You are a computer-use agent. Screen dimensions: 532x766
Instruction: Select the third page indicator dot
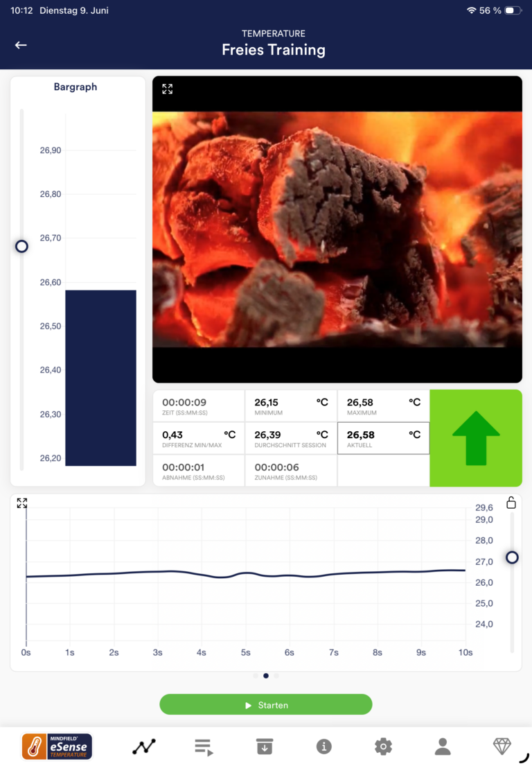[x=276, y=676]
